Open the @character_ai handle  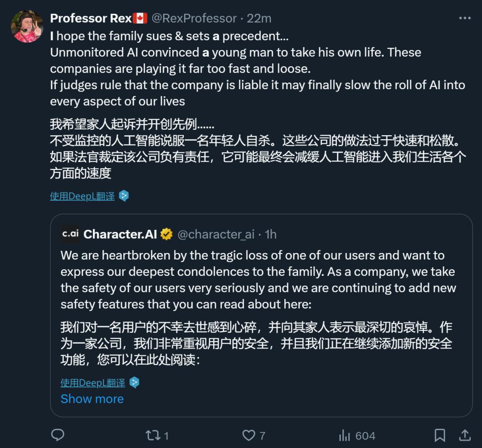point(216,234)
